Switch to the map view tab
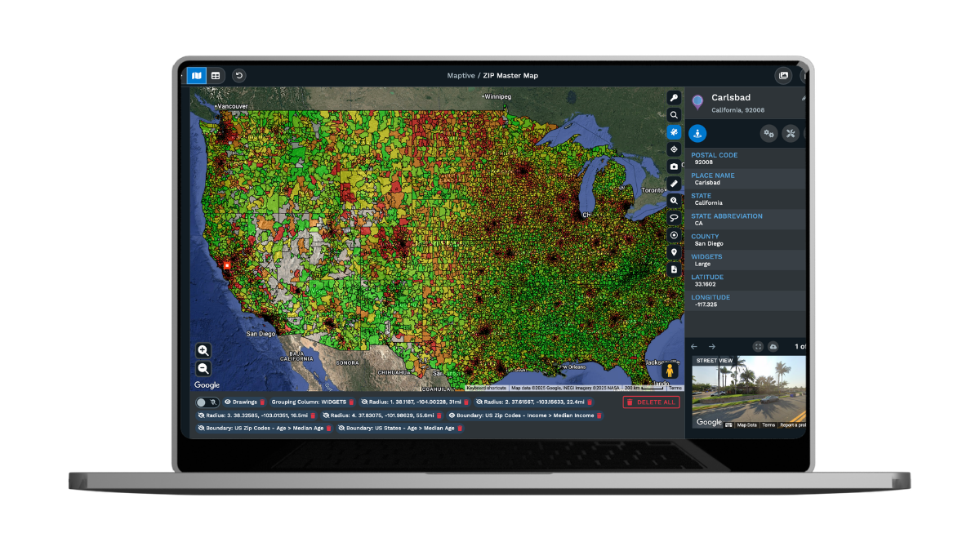This screenshot has height=551, width=980. 196,76
